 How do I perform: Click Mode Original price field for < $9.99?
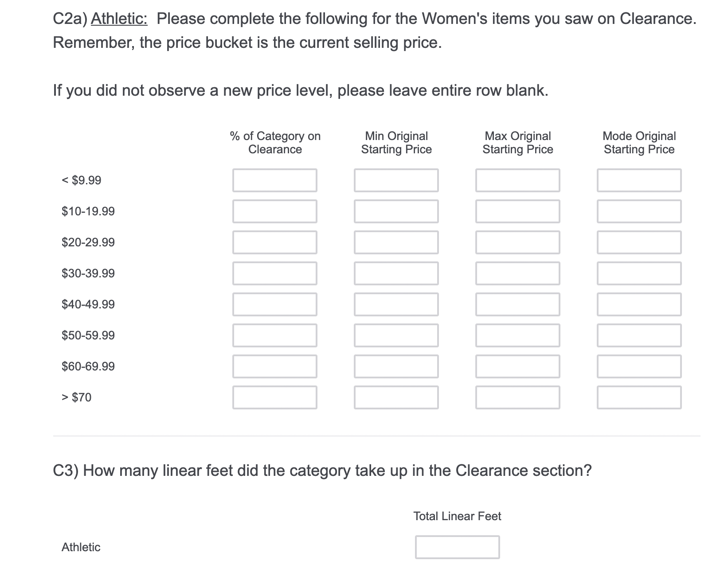639,180
